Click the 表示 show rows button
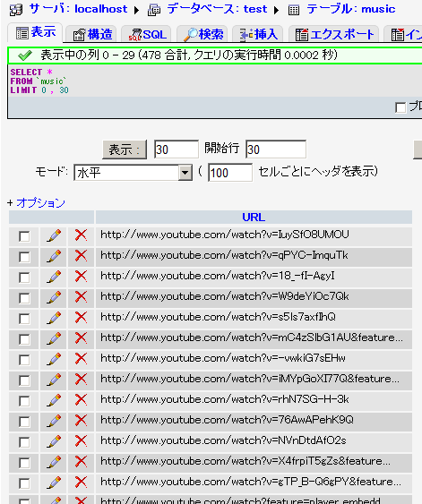This screenshot has height=504, width=422. (x=125, y=149)
